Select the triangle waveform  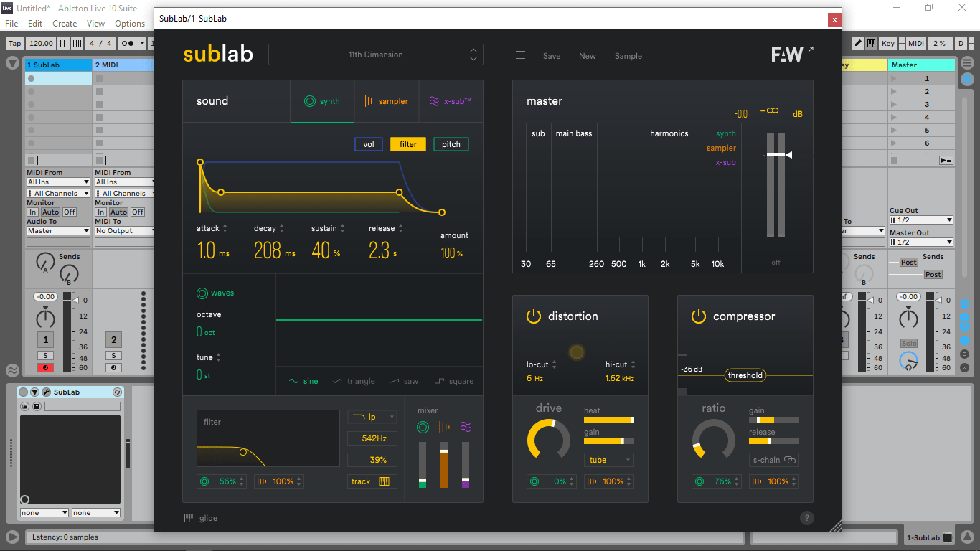coord(354,381)
